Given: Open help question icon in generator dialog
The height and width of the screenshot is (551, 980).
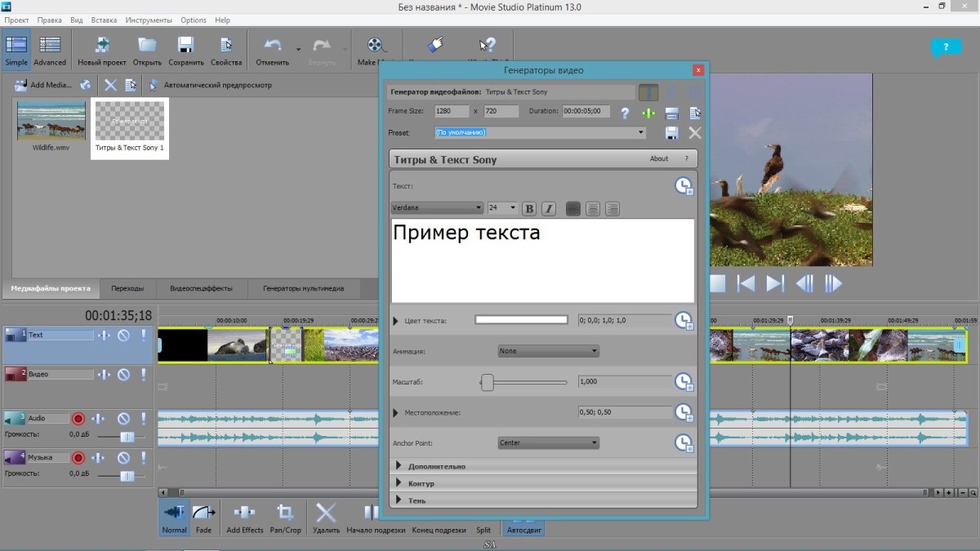Looking at the screenshot, I should point(626,113).
